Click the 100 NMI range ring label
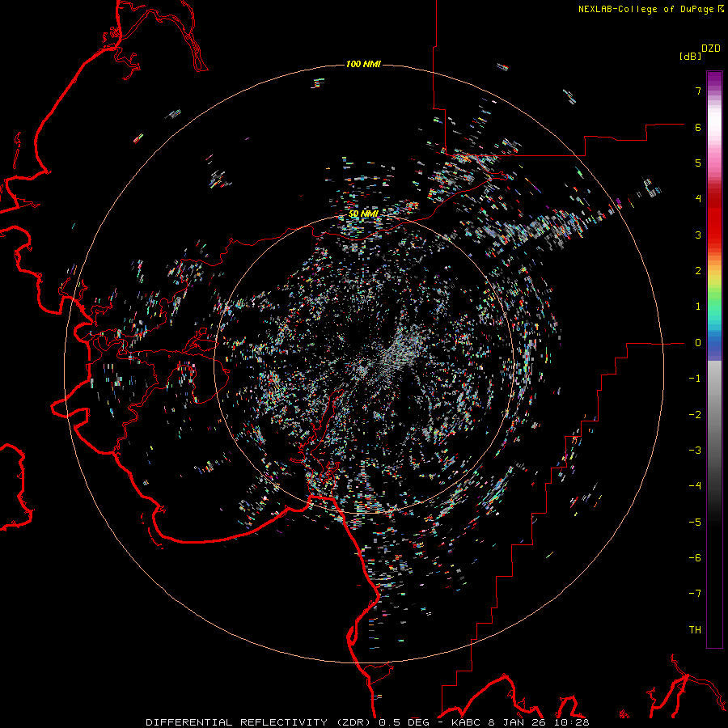 point(363,64)
